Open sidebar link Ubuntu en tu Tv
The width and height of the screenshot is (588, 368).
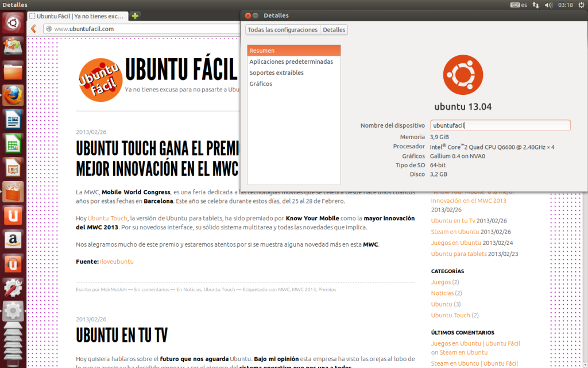coord(453,221)
